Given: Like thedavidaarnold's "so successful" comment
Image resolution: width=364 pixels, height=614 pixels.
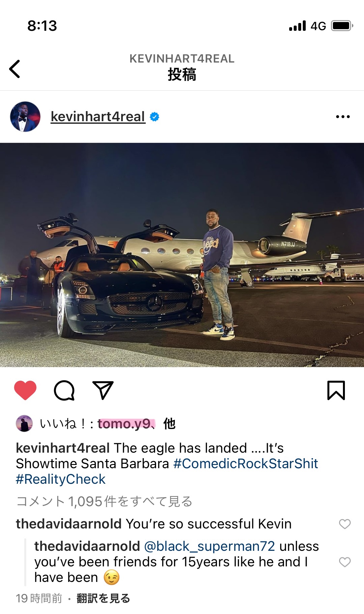Looking at the screenshot, I should tap(345, 524).
